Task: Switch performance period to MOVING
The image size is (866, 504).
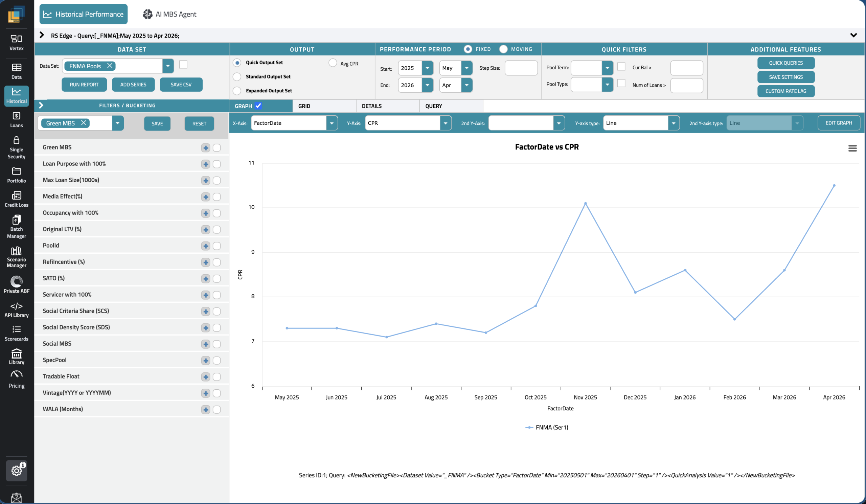Action: click(503, 49)
